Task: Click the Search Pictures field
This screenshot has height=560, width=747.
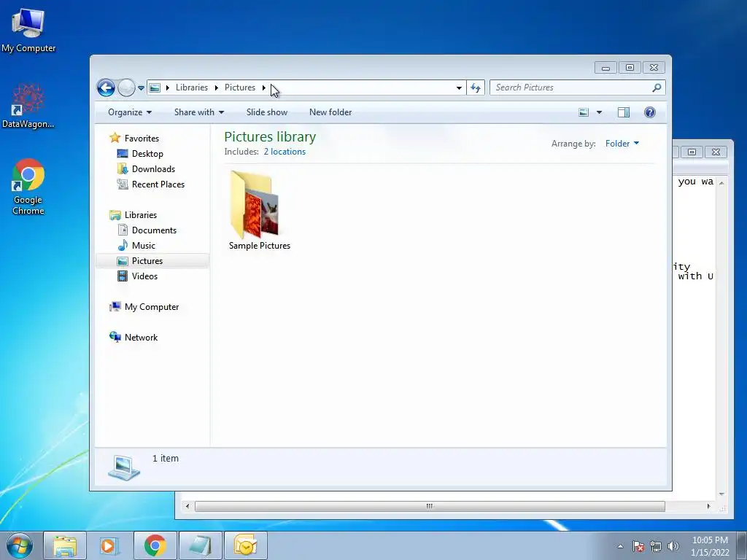Action: (578, 87)
